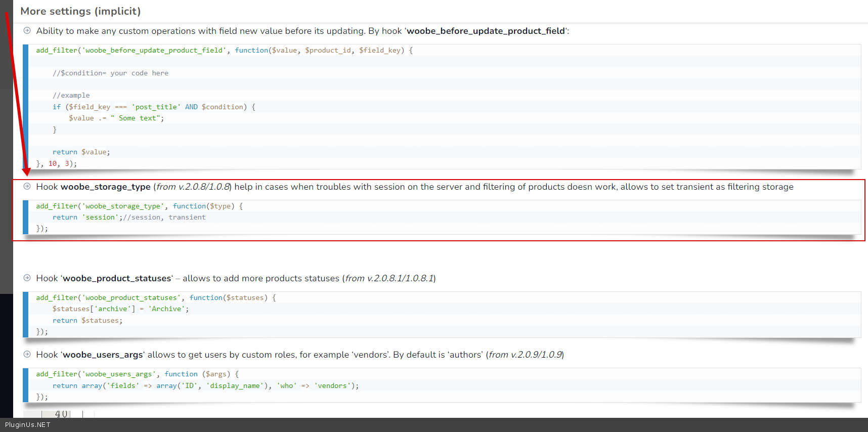This screenshot has width=868, height=432.
Task: Click the "//$condition= your code here" comment
Action: click(110, 73)
